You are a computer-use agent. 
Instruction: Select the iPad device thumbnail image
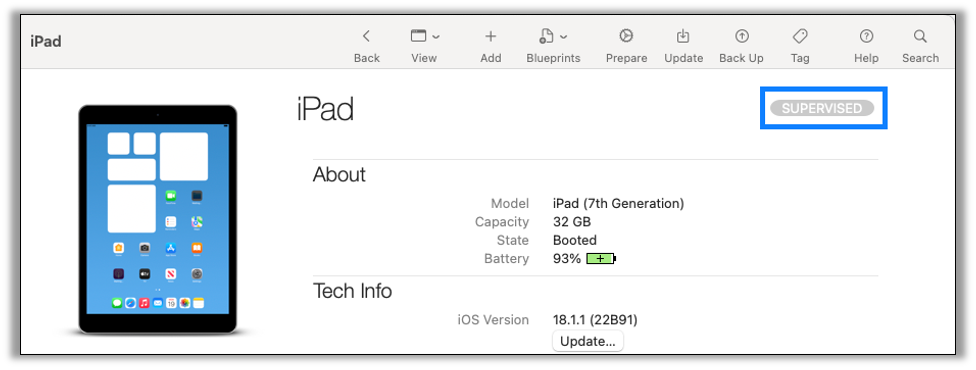click(157, 219)
